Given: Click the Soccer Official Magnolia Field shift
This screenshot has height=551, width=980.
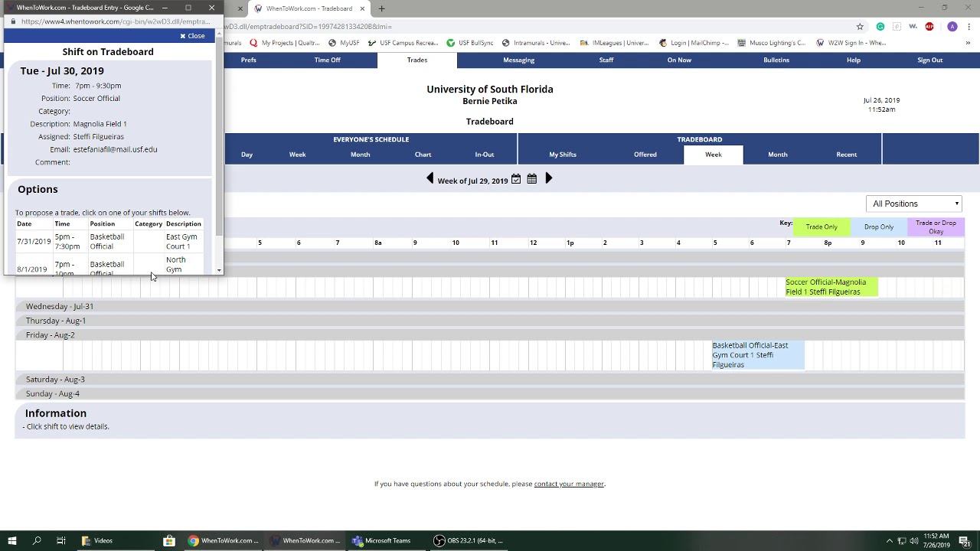Looking at the screenshot, I should (x=831, y=287).
